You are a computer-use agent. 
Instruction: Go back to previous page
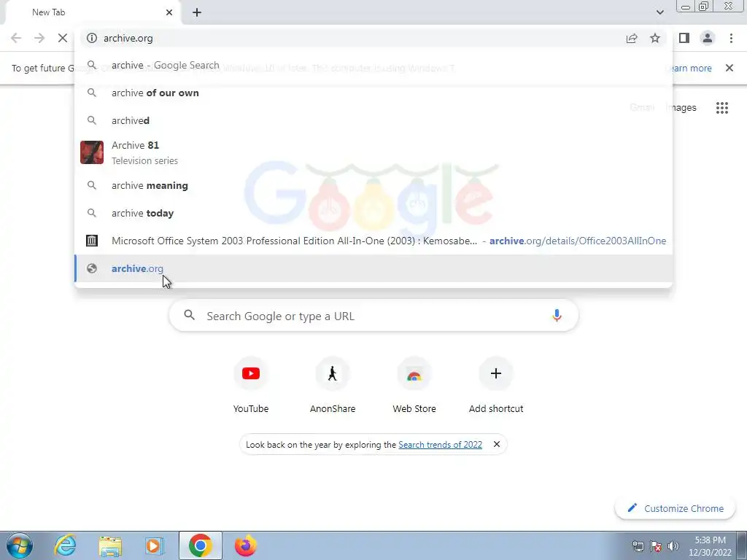[x=16, y=38]
